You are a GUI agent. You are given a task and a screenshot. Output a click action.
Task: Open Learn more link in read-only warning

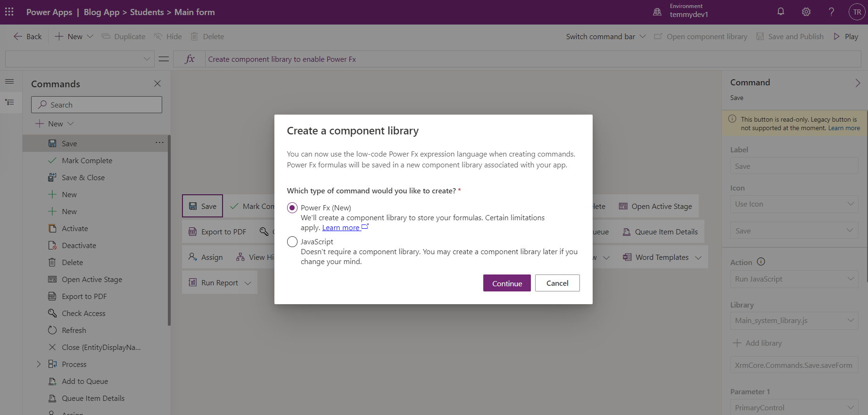(x=844, y=128)
